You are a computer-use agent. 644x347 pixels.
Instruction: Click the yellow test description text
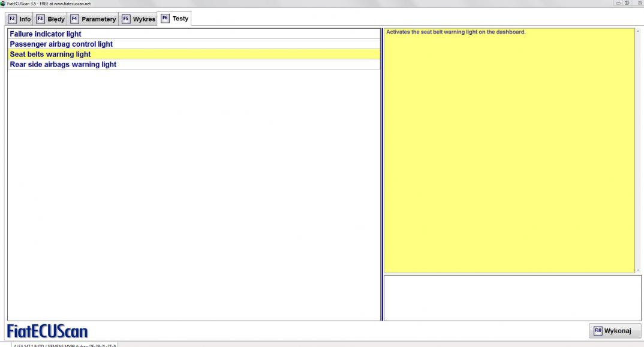[x=456, y=32]
